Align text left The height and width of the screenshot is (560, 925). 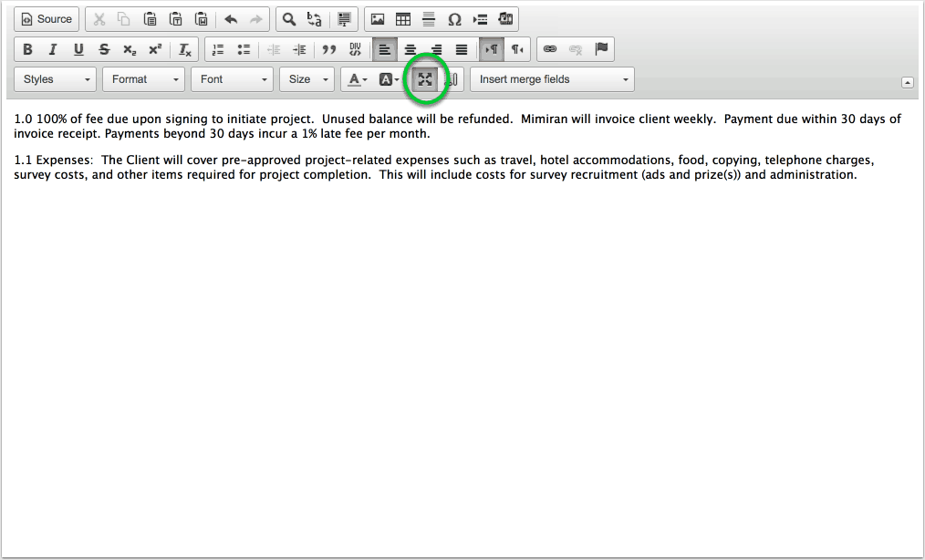coord(385,49)
